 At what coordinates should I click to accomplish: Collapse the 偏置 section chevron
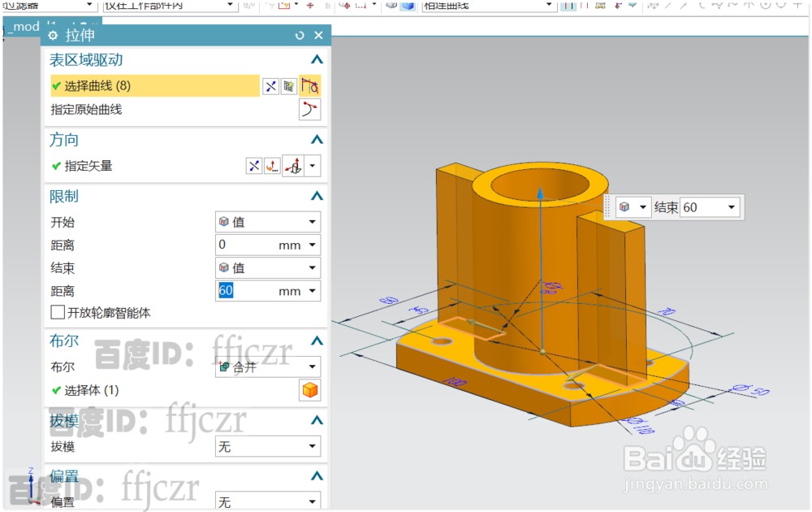317,475
